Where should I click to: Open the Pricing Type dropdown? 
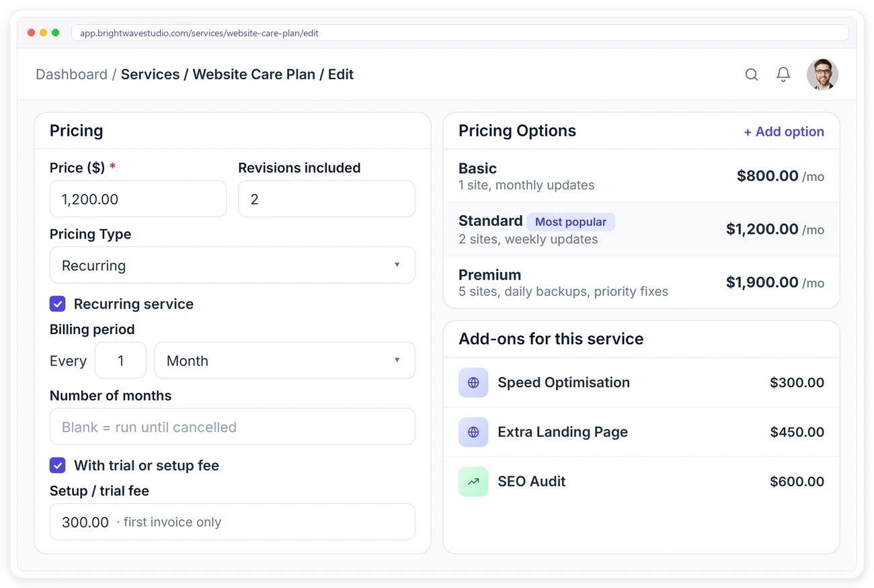[x=232, y=265]
